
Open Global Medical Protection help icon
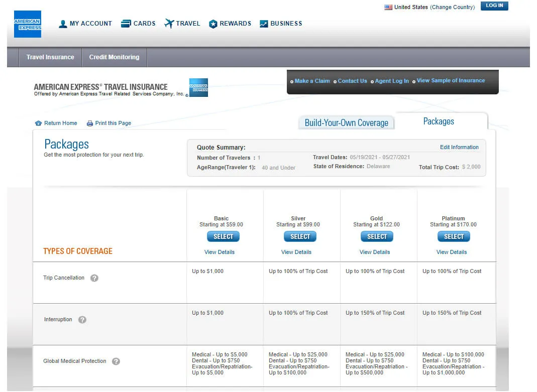(116, 361)
